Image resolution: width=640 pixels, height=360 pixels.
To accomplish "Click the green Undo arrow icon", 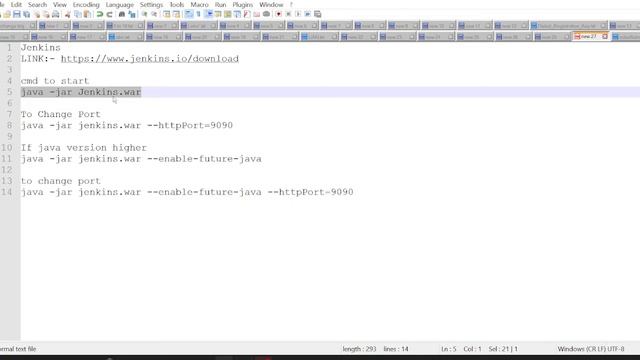I will [x=100, y=14].
